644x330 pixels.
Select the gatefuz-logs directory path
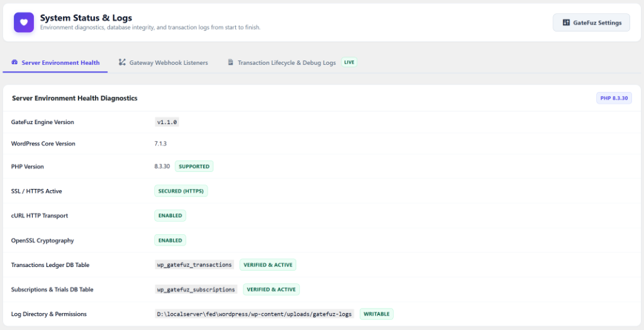255,314
